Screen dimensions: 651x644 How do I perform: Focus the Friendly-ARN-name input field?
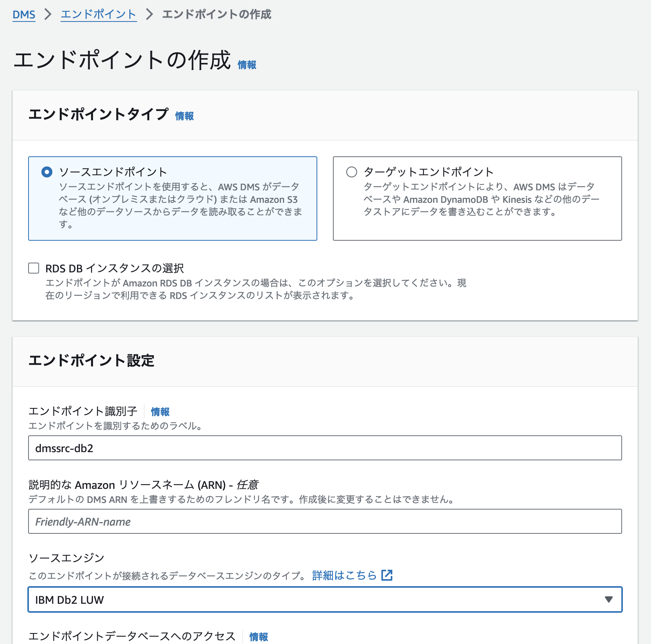[x=325, y=521]
